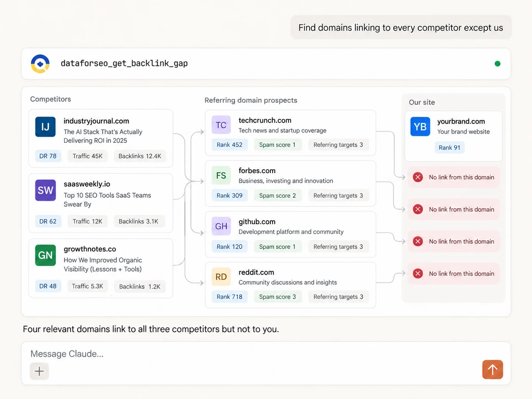
Task: Click the DataForSEO tool logo icon
Action: (x=40, y=64)
